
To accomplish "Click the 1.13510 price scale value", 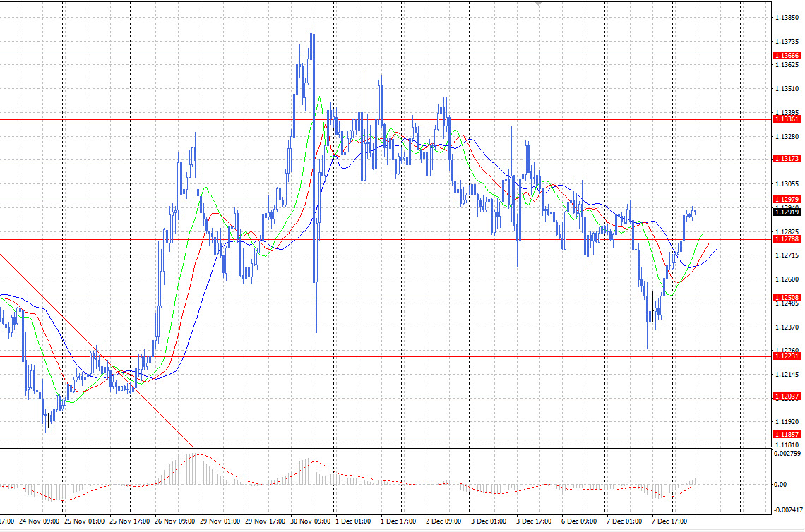I will pyautogui.click(x=787, y=89).
